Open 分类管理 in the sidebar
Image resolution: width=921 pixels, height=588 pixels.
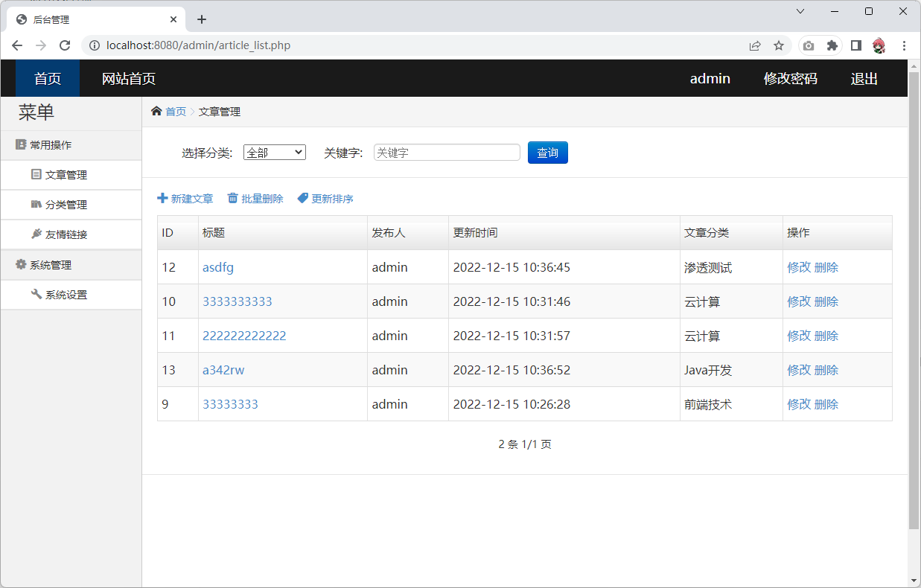[x=66, y=205]
